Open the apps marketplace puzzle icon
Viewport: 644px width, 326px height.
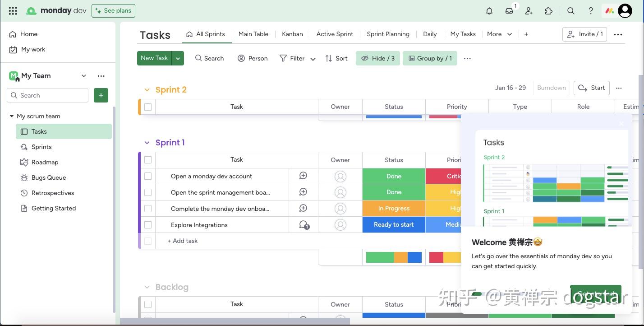tap(549, 11)
